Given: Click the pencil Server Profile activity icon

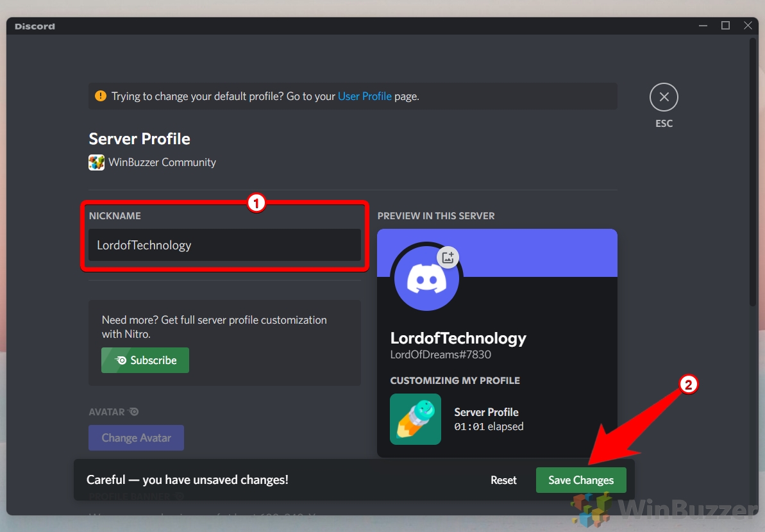Looking at the screenshot, I should click(415, 419).
